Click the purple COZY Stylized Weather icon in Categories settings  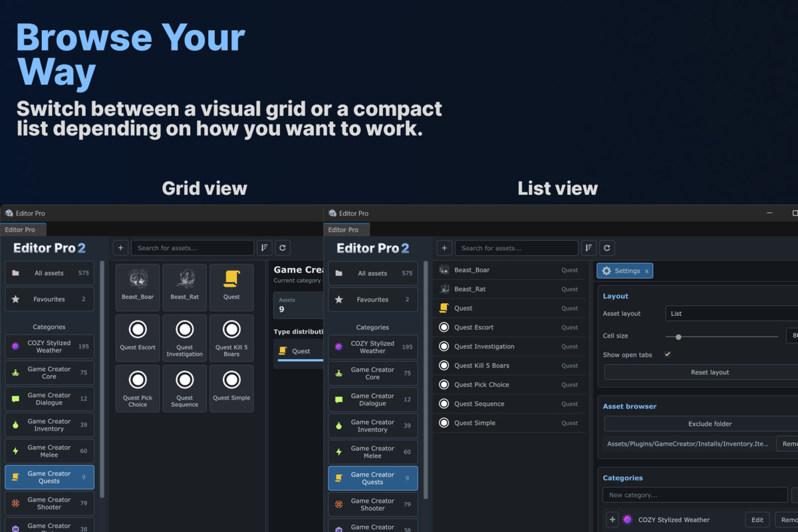628,520
